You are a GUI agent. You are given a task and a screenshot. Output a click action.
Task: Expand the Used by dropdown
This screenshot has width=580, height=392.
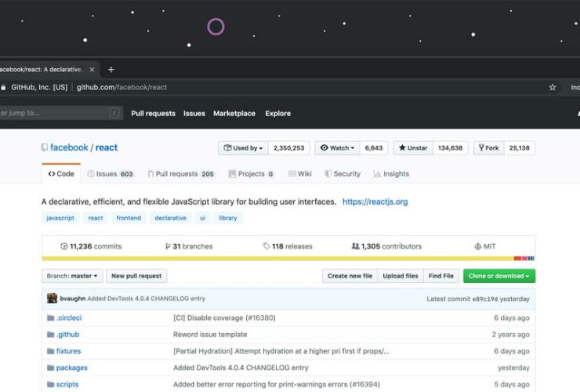pos(244,147)
